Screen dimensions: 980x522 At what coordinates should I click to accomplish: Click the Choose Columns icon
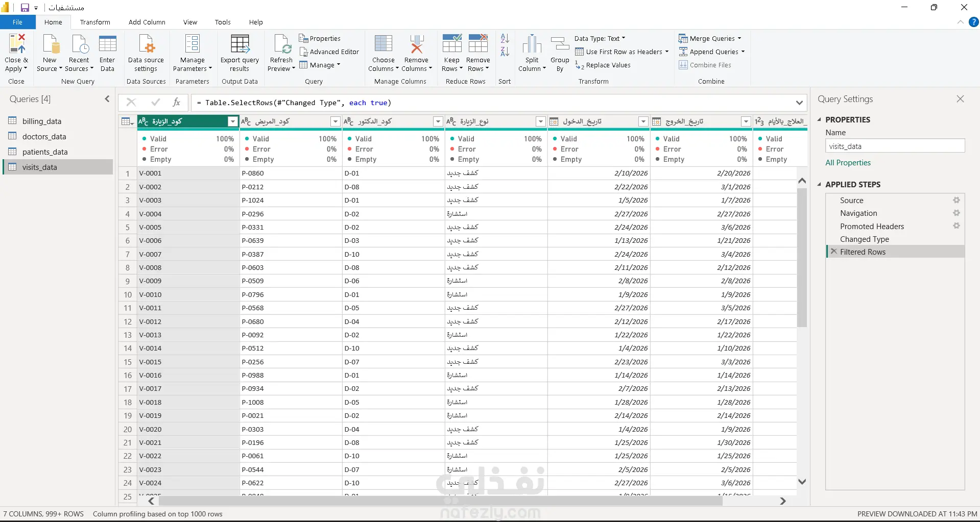(x=384, y=44)
